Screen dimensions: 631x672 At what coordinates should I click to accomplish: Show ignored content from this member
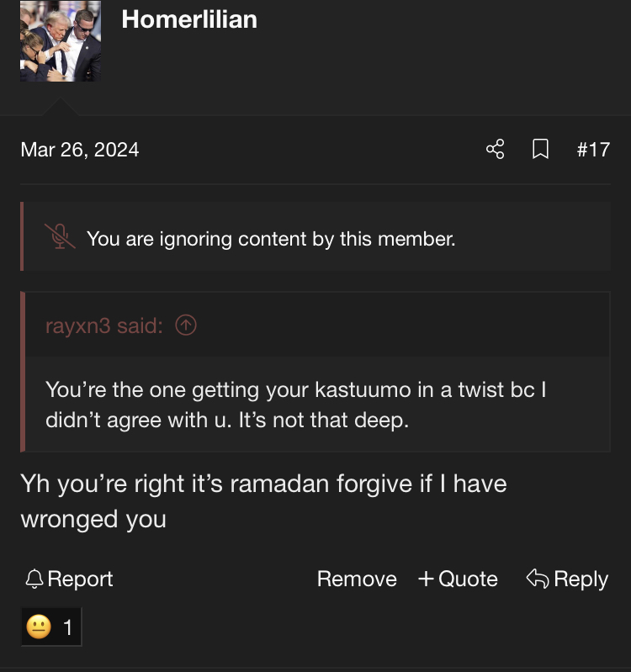pyautogui.click(x=271, y=239)
